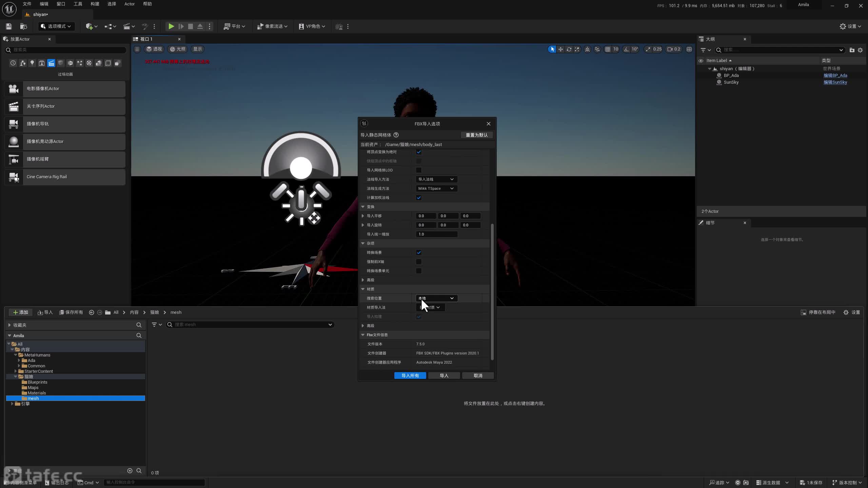This screenshot has height=488, width=868.
Task: Expand the 引擎 folder in content tree
Action: (12, 404)
